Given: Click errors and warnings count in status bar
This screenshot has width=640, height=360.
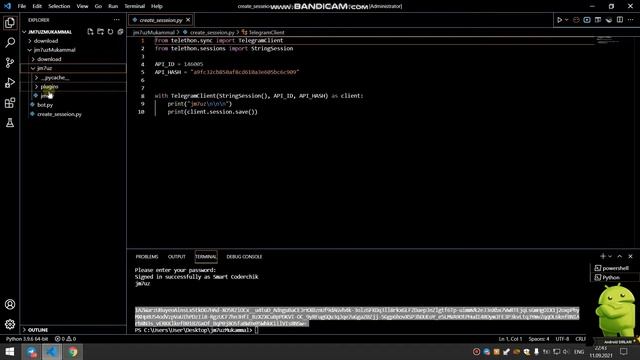Looking at the screenshot, I should pyautogui.click(x=65, y=339).
